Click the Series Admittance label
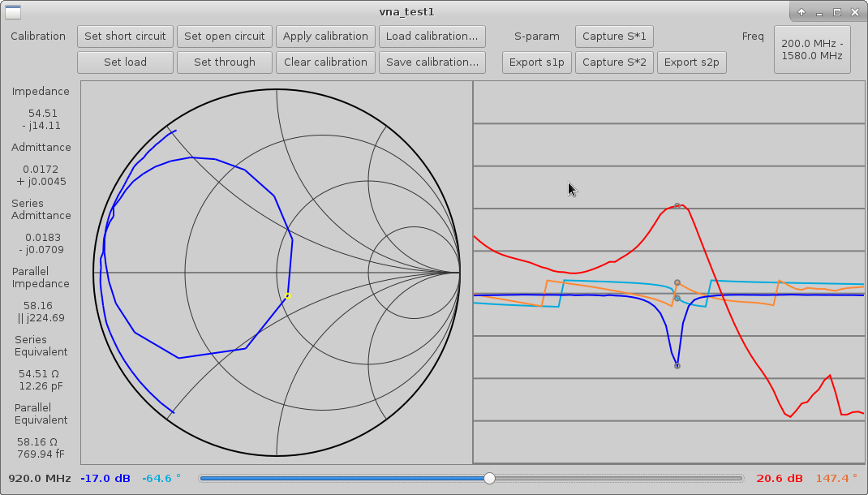 click(41, 209)
